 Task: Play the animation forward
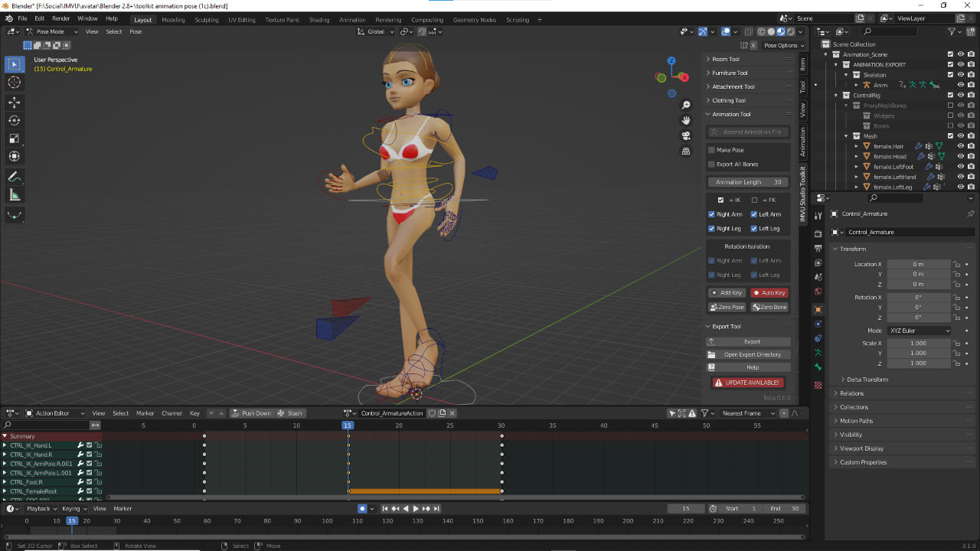pyautogui.click(x=416, y=509)
